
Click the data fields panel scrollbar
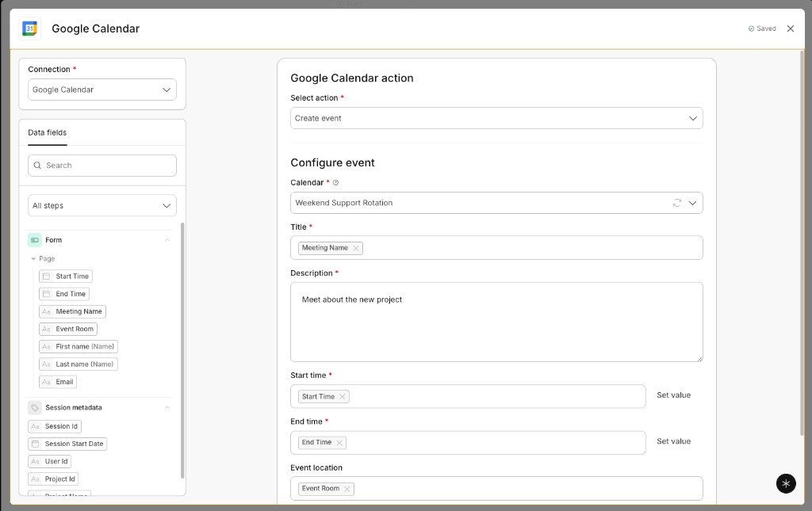point(182,350)
